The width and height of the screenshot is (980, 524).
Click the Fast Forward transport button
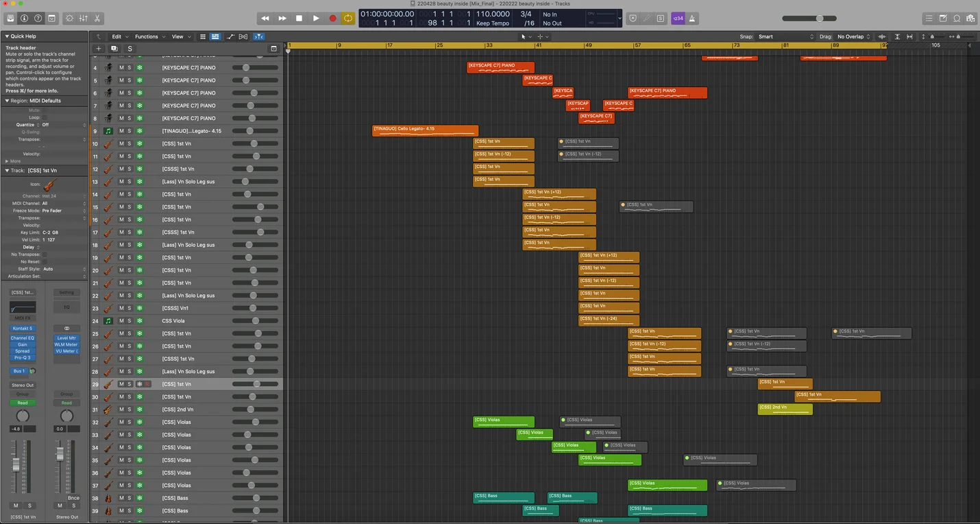pyautogui.click(x=282, y=19)
